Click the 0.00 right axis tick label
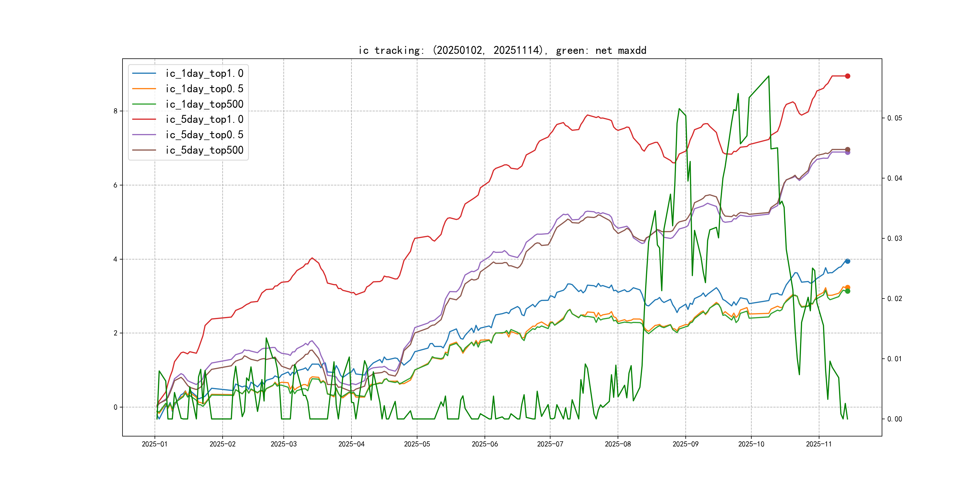Viewport: 980px width, 490px height. (894, 419)
